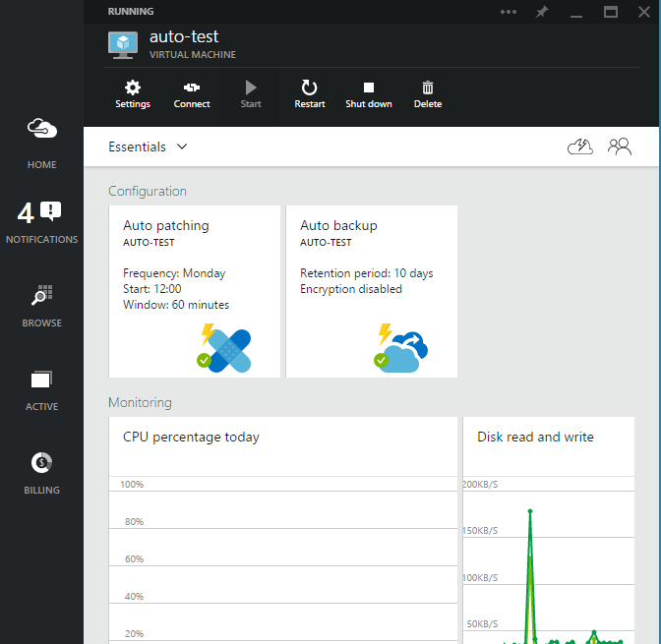The height and width of the screenshot is (644, 661).
Task: Open the Auto backup tile
Action: point(372,291)
